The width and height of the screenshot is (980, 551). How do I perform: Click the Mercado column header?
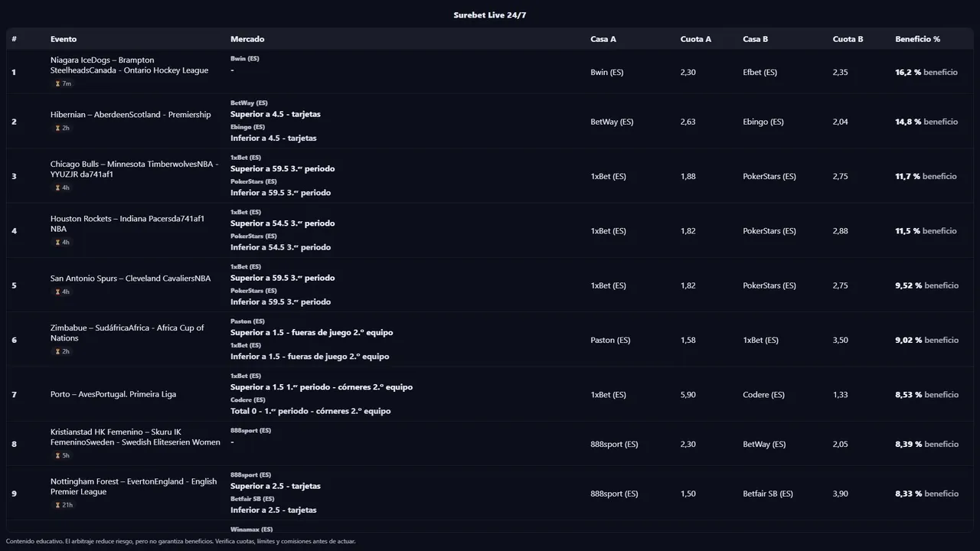(247, 39)
